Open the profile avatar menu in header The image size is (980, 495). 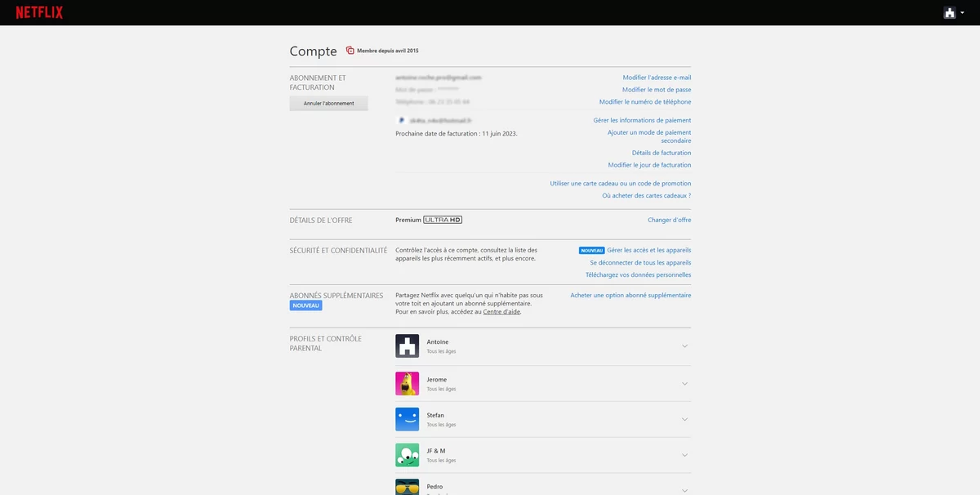point(950,12)
